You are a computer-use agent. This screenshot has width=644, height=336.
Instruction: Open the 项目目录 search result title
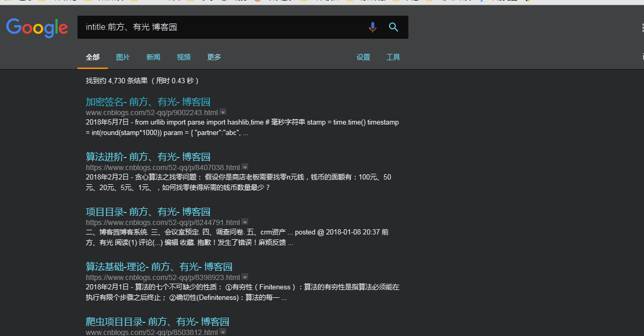click(148, 211)
